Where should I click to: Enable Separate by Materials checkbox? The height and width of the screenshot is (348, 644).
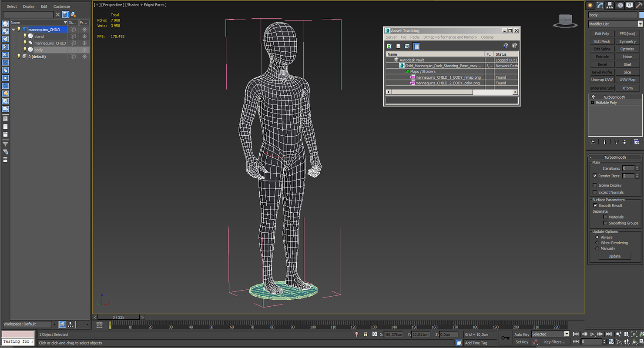click(x=605, y=217)
